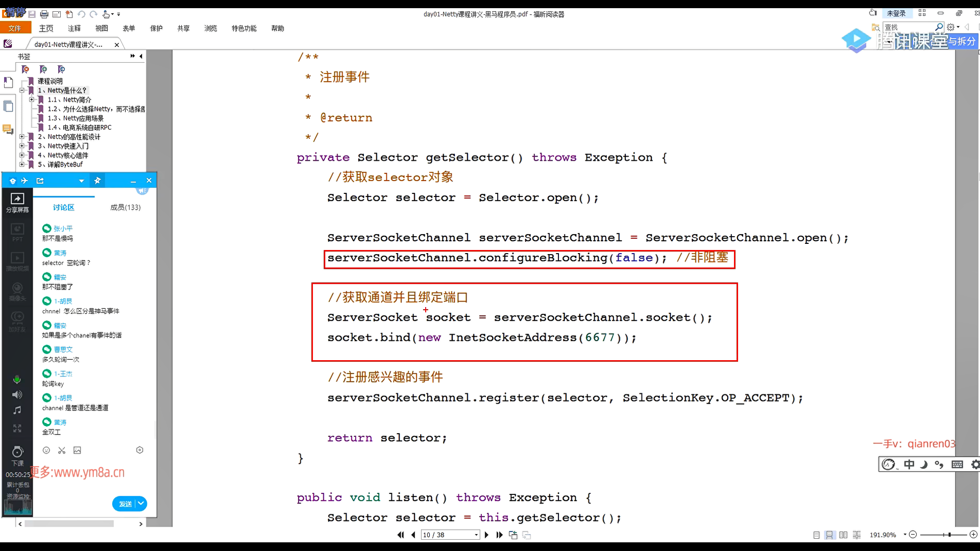Open the 注释 menu tab

click(x=75, y=29)
